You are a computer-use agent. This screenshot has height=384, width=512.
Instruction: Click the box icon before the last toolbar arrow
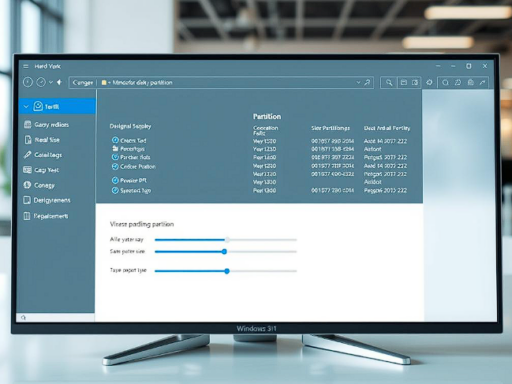[471, 82]
